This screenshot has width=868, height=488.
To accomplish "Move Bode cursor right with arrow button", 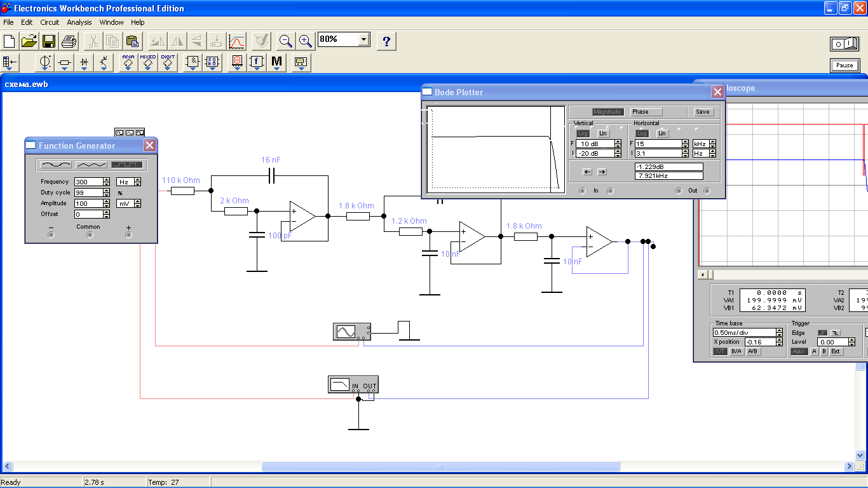I will [602, 172].
